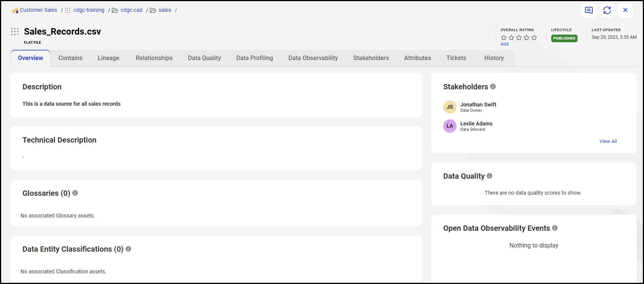The width and height of the screenshot is (644, 284).
Task: Click the Customer Sales catalog source icon
Action: 15,11
